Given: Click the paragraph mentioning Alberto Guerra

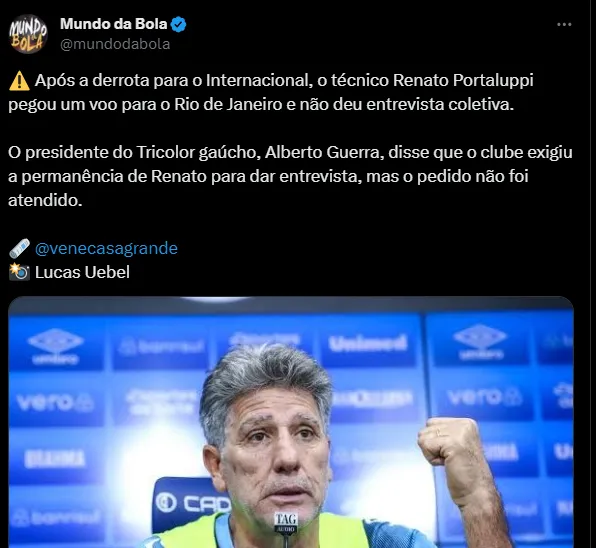Looking at the screenshot, I should 290,176.
